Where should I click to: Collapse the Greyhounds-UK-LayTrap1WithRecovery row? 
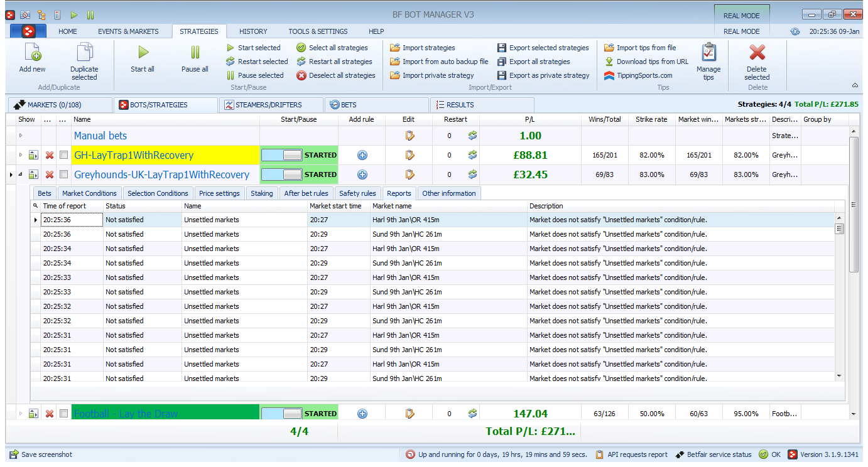pos(20,174)
